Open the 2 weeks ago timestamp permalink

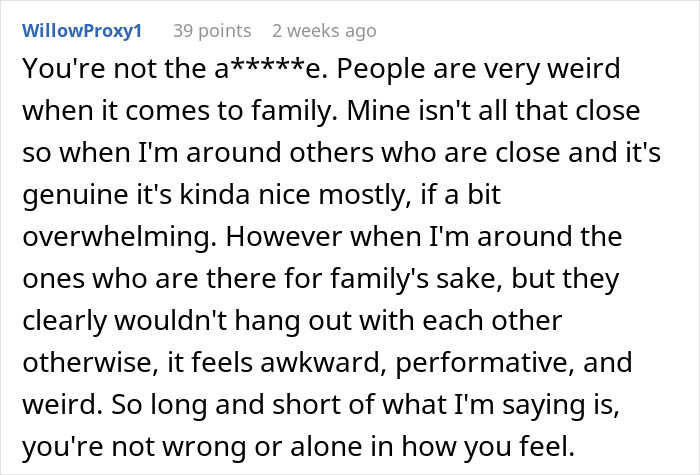pos(324,31)
